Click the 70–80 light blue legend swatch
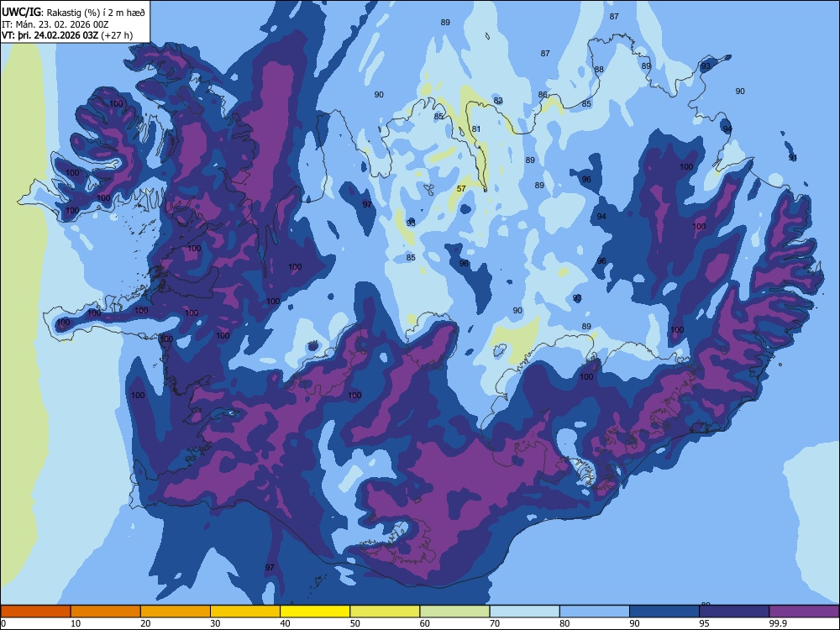The height and width of the screenshot is (630, 840). point(524,612)
